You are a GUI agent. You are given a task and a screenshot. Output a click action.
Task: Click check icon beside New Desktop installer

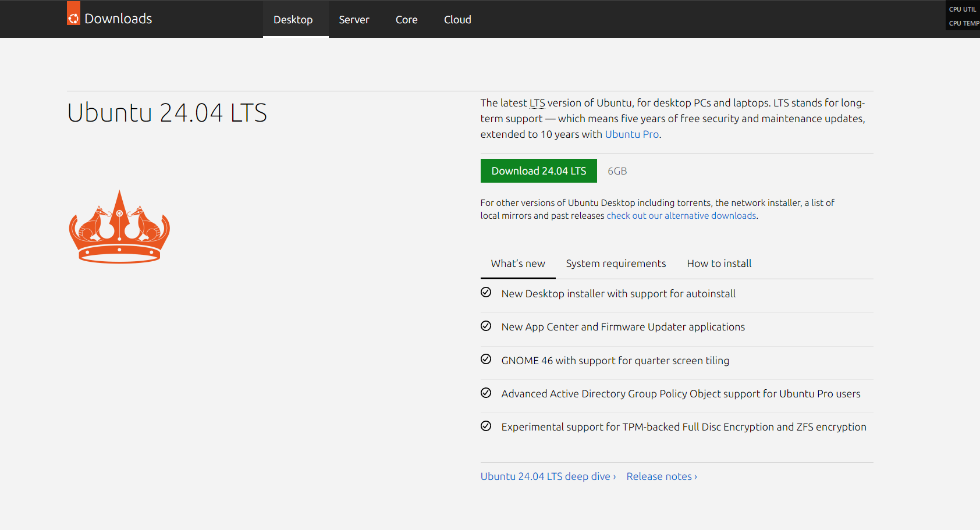pyautogui.click(x=486, y=292)
